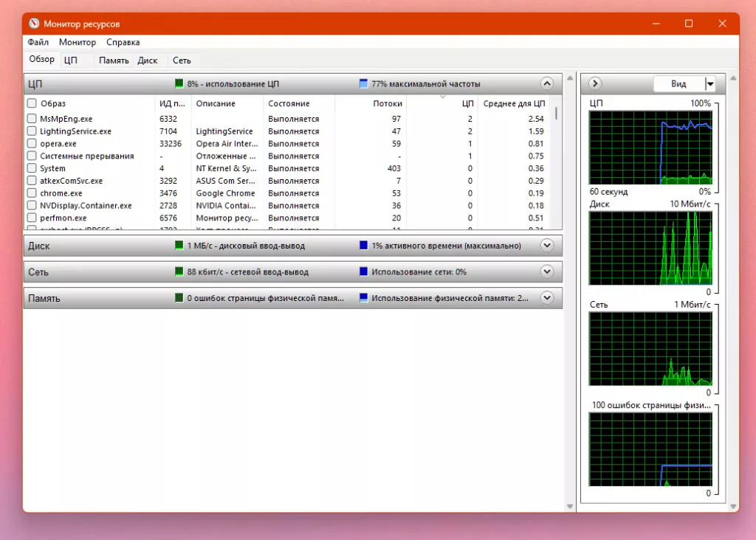Click the Вид button above graphs
756x540 pixels.
pos(678,84)
